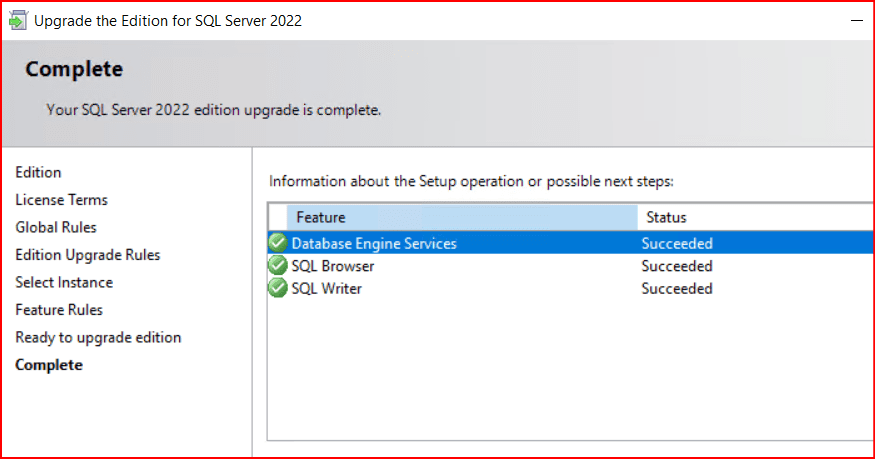Click Succeeded status for SQL Writer
This screenshot has height=459, width=875.
click(x=677, y=288)
